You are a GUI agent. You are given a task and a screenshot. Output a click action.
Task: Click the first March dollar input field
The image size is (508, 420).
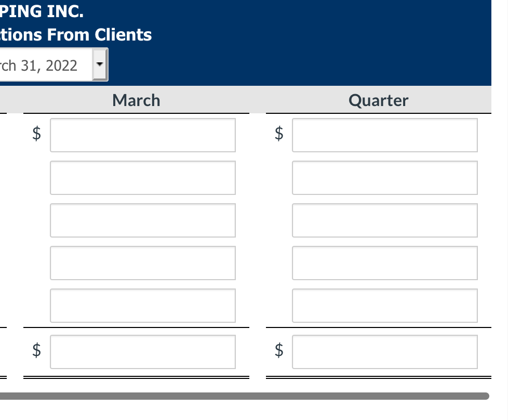tap(142, 135)
